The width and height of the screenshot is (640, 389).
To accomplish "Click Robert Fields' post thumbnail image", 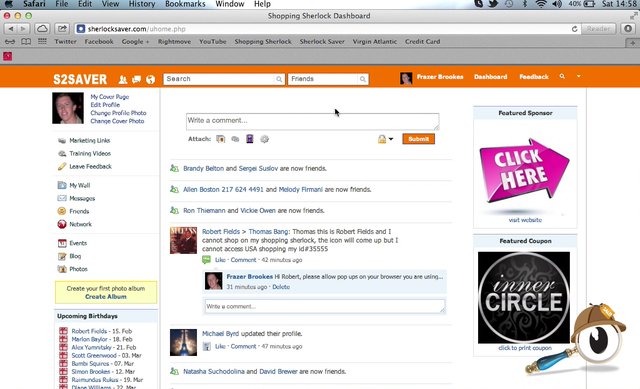I will (x=183, y=240).
